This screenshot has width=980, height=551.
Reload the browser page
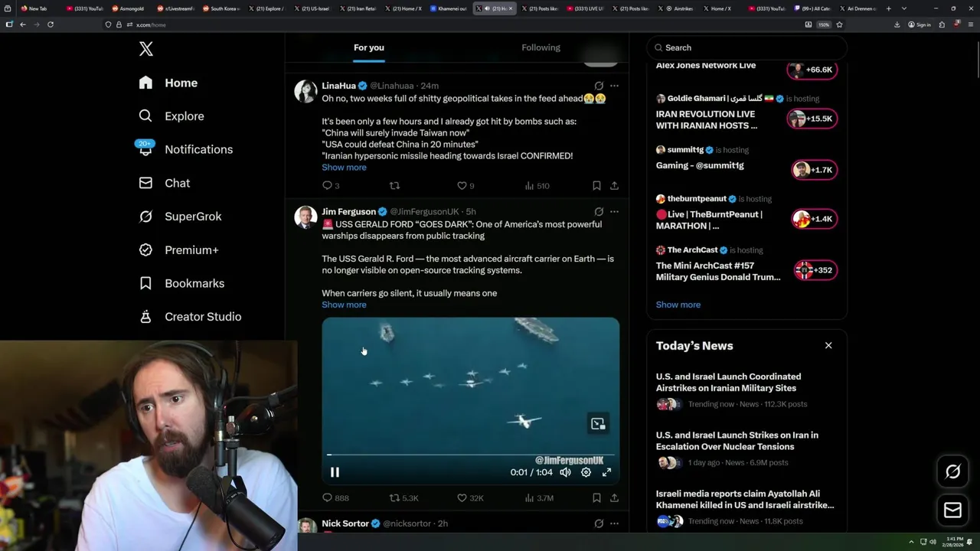(x=51, y=24)
